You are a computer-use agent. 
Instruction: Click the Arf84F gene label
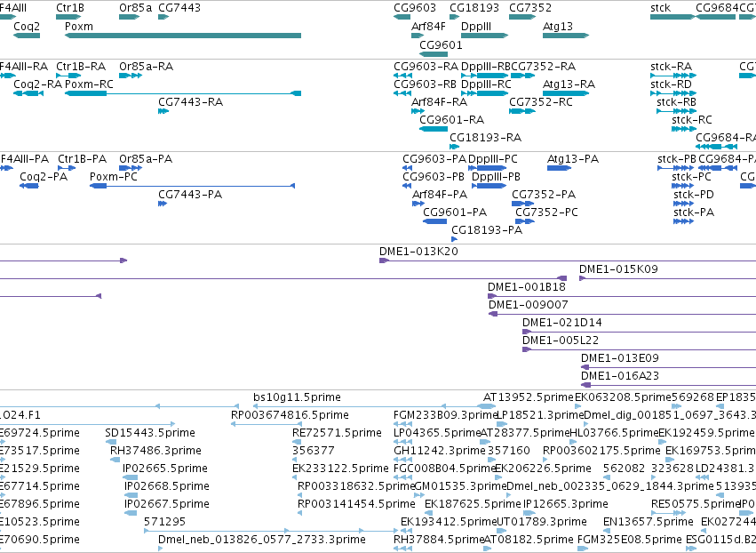[428, 27]
